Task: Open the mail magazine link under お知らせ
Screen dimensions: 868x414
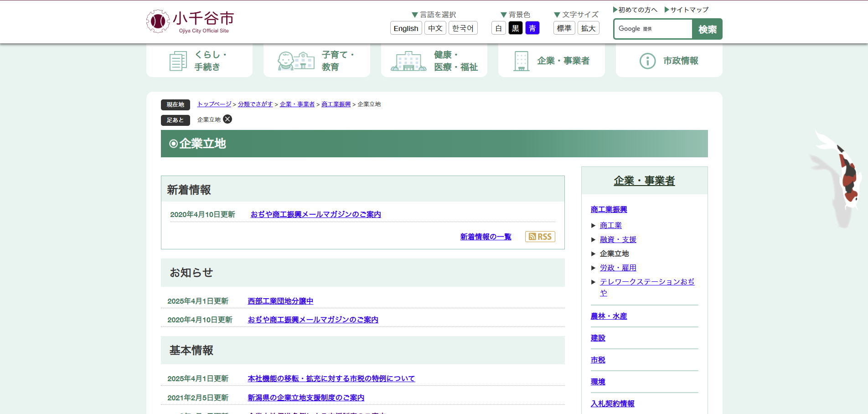Action: (x=313, y=320)
